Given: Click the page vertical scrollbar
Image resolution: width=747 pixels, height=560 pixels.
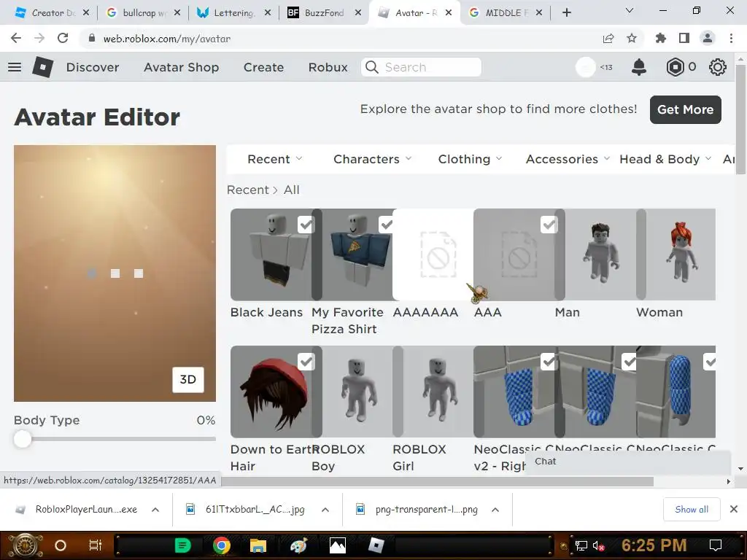Looking at the screenshot, I should 741,120.
